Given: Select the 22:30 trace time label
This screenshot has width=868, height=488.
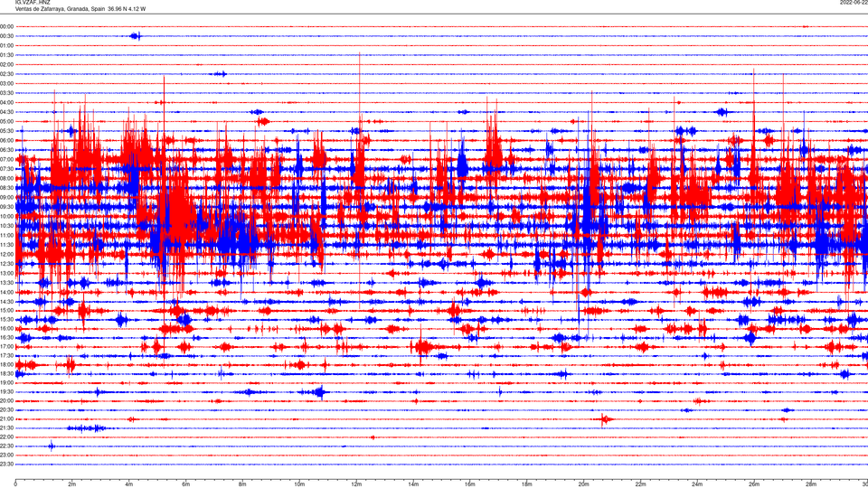Looking at the screenshot, I should (6, 446).
